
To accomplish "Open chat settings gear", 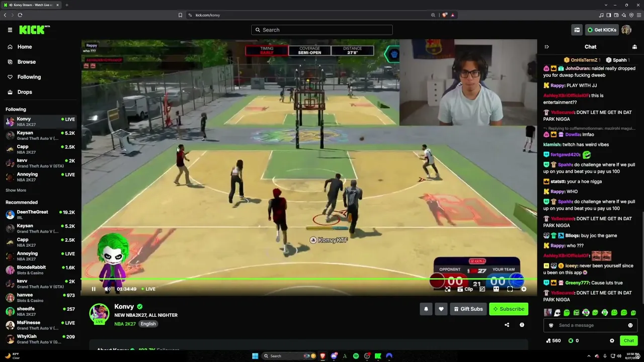I will [612, 341].
